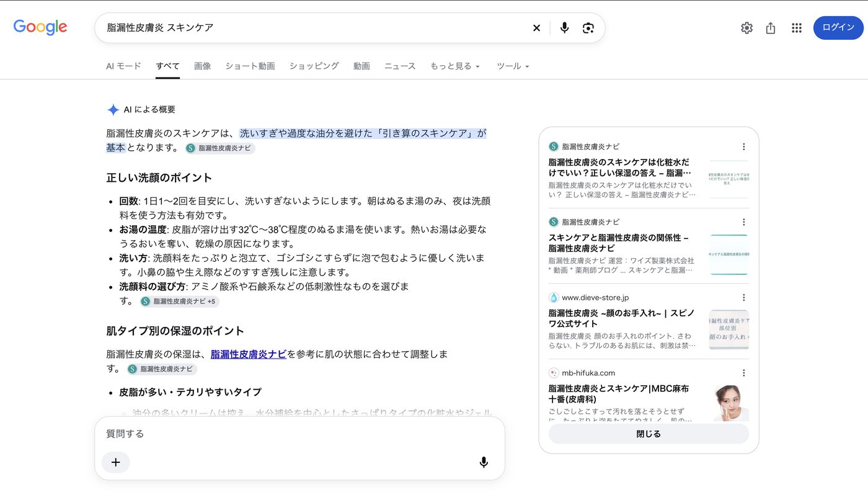The height and width of the screenshot is (497, 868).
Task: Click the 肌タイプ別の保湿のポイント heading
Action: [x=175, y=331]
